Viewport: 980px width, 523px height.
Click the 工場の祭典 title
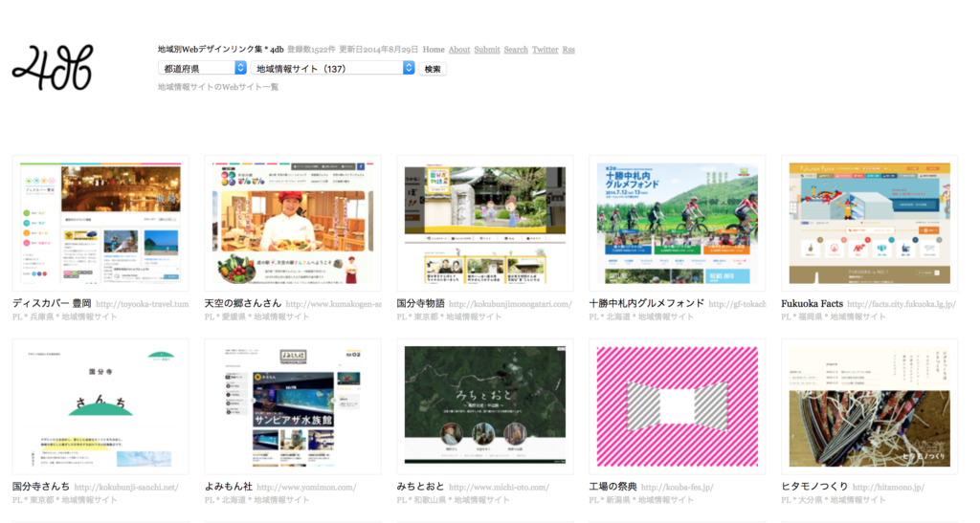coord(613,487)
